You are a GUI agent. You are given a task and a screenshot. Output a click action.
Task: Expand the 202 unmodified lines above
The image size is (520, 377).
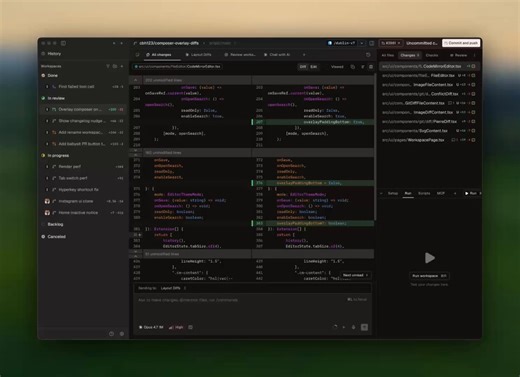tap(135, 80)
